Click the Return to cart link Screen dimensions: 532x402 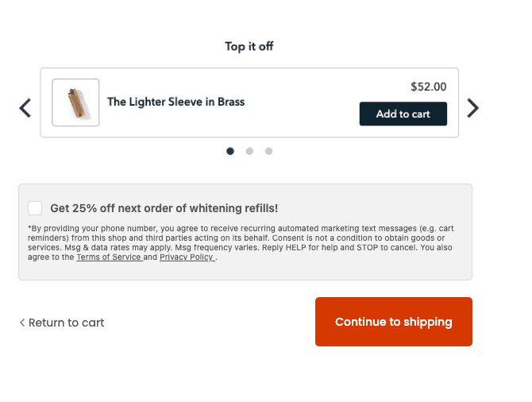(66, 323)
